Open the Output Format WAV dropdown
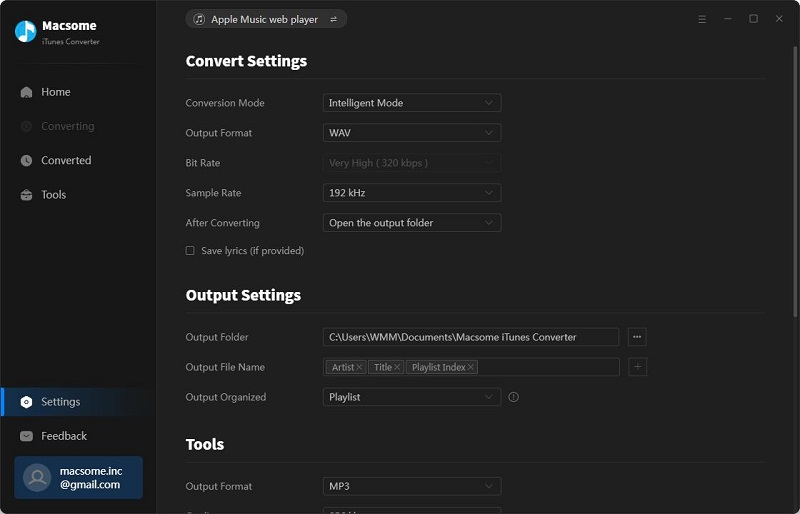Image resolution: width=800 pixels, height=514 pixels. pyautogui.click(x=412, y=133)
